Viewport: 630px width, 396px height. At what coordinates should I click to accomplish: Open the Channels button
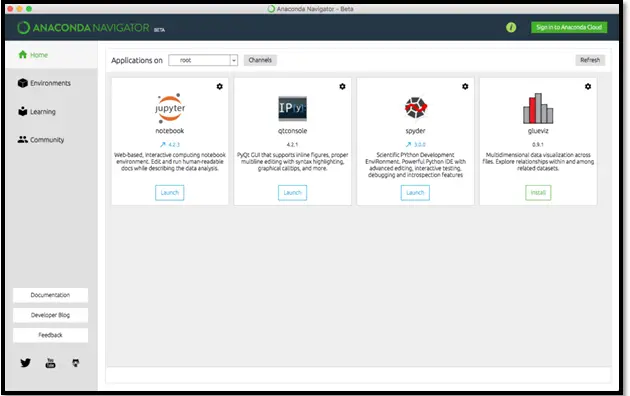pos(260,60)
